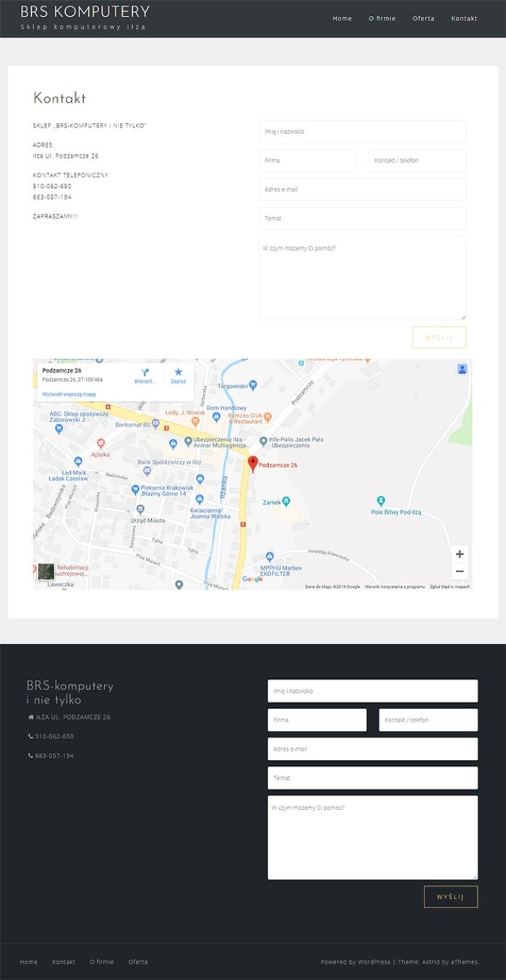Click the BRS KOMPUTERY site title
Screen dimensions: 506x980
(x=85, y=12)
